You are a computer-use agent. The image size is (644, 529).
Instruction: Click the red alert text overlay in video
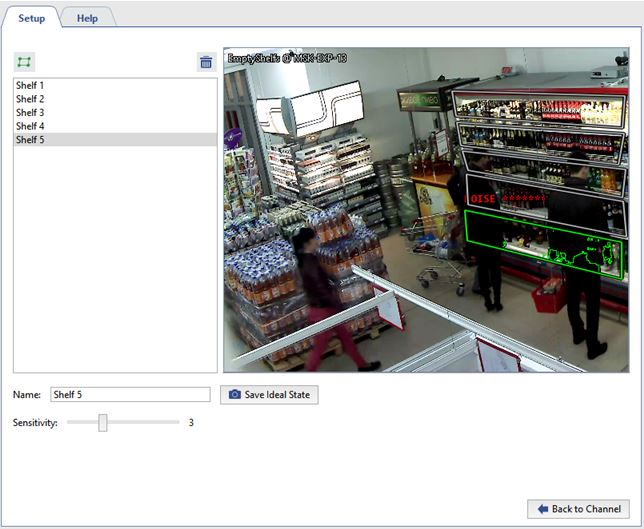(507, 199)
